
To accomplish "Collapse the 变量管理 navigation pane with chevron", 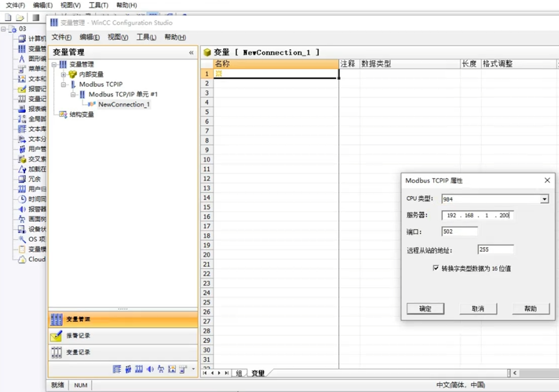I will 191,52.
